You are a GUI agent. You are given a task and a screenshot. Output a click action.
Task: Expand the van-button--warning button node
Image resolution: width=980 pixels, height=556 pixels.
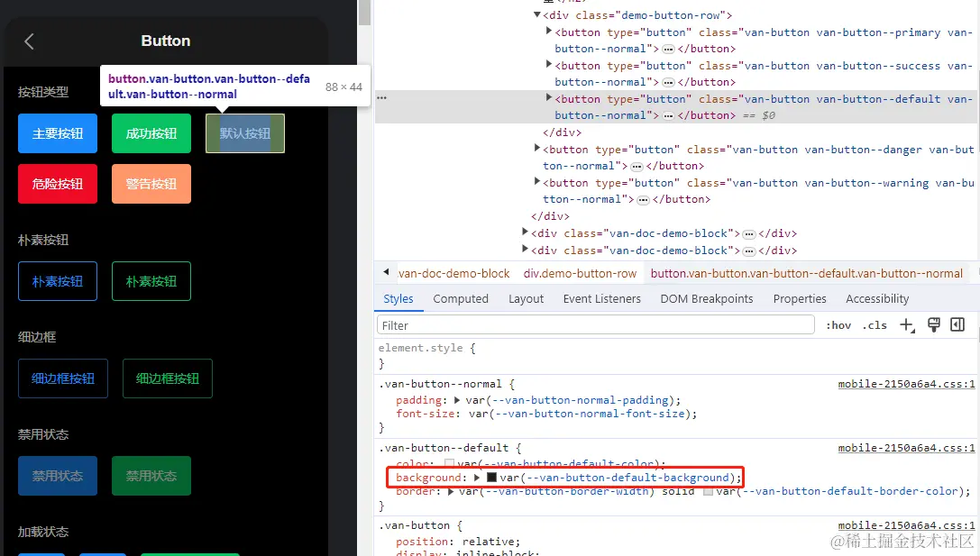pyautogui.click(x=536, y=181)
